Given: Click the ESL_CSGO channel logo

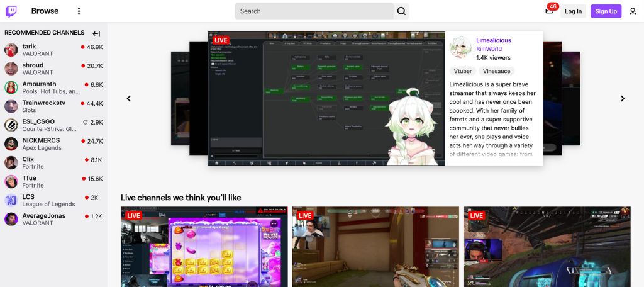Looking at the screenshot, I should [11, 125].
